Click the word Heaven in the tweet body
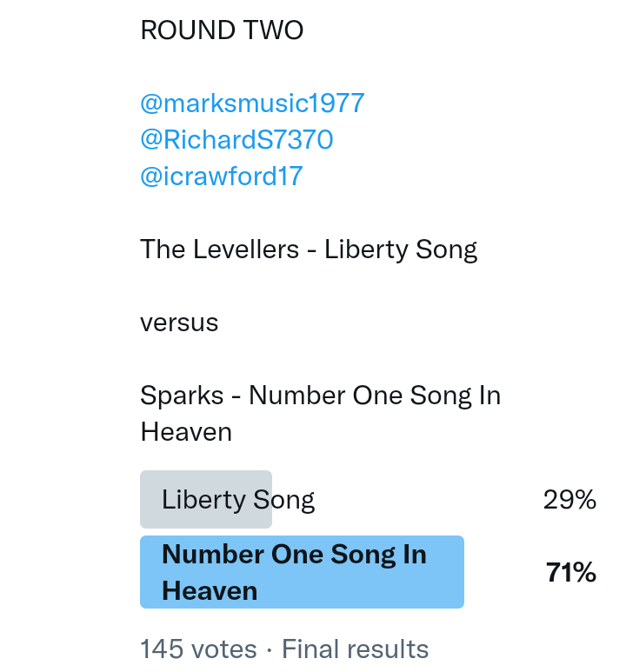Screen dimensions: 626x672 click(186, 432)
